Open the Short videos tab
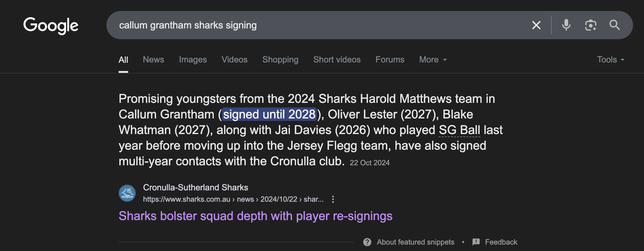644x251 pixels. [x=337, y=60]
